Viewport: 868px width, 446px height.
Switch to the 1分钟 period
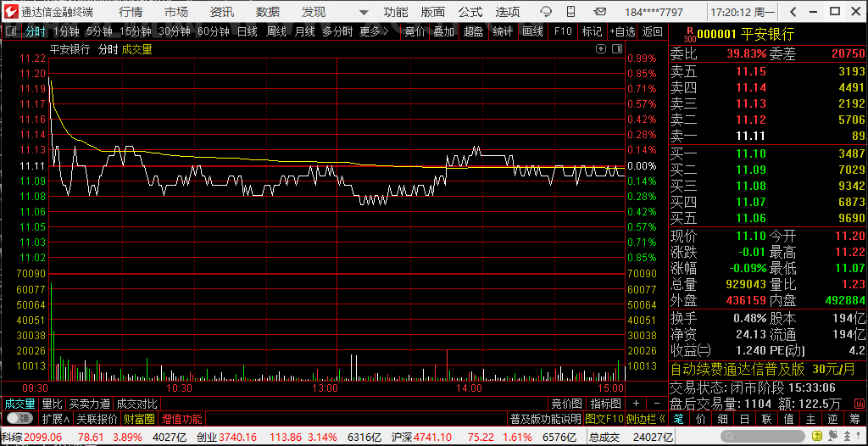[x=66, y=31]
